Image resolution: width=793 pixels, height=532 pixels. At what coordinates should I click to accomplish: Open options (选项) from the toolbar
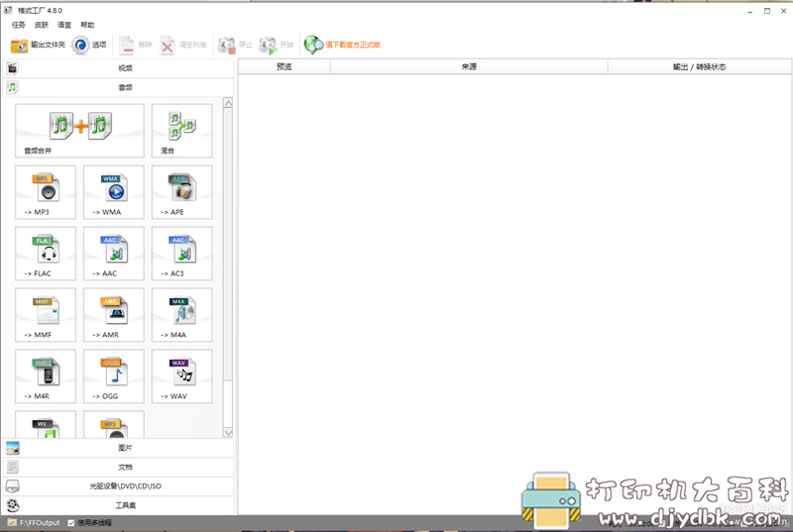tap(89, 45)
